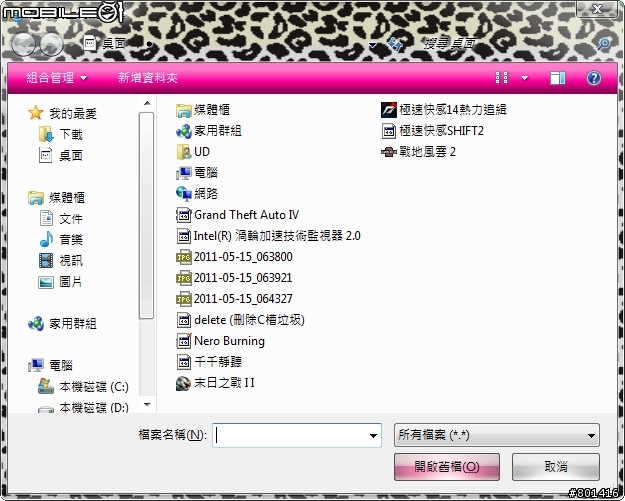This screenshot has height=501, width=625.
Task: Select 戰地風雲 2 game icon
Action: point(389,152)
